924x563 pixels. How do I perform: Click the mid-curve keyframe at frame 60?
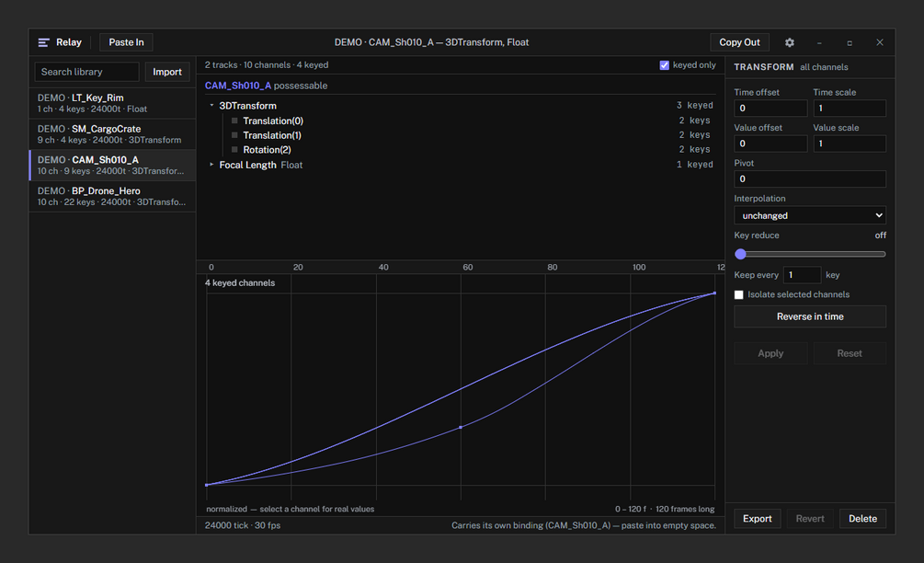461,427
